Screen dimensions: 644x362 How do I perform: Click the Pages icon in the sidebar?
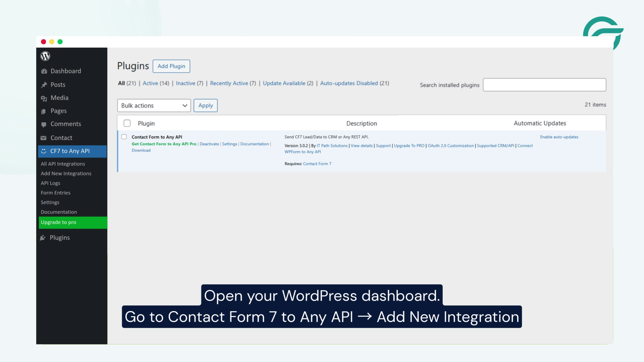tap(44, 111)
